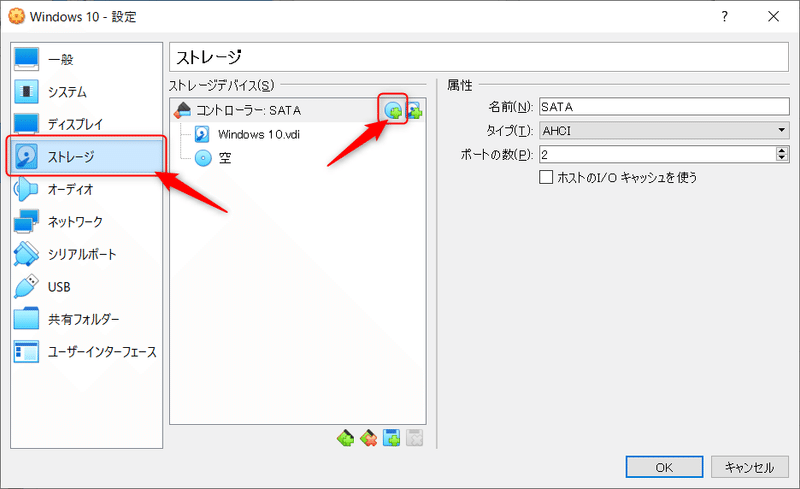This screenshot has width=800, height=489.
Task: Click the キャンセル button
Action: click(749, 467)
